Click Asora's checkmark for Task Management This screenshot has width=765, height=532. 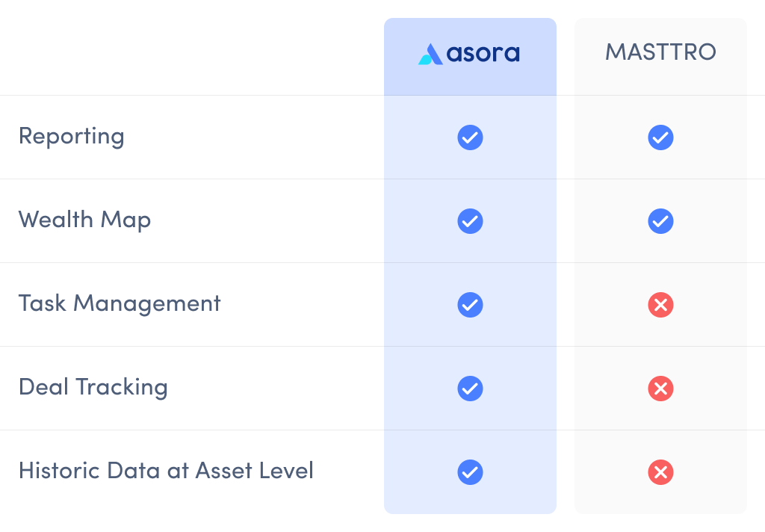pos(471,305)
